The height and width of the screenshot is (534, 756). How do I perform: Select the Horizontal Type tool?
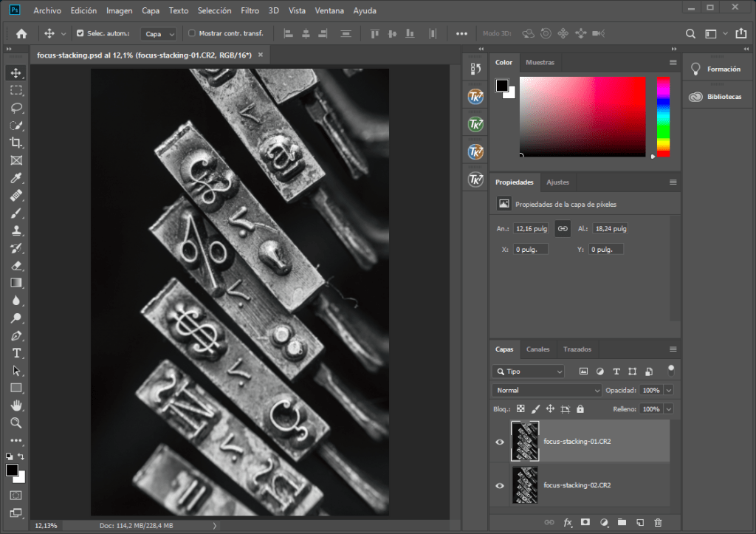(x=16, y=353)
